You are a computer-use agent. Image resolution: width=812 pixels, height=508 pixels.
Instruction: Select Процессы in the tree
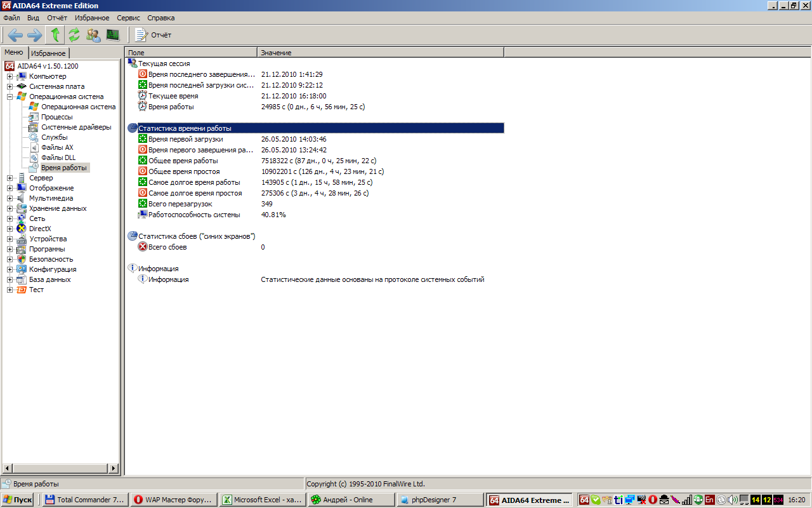[x=56, y=117]
